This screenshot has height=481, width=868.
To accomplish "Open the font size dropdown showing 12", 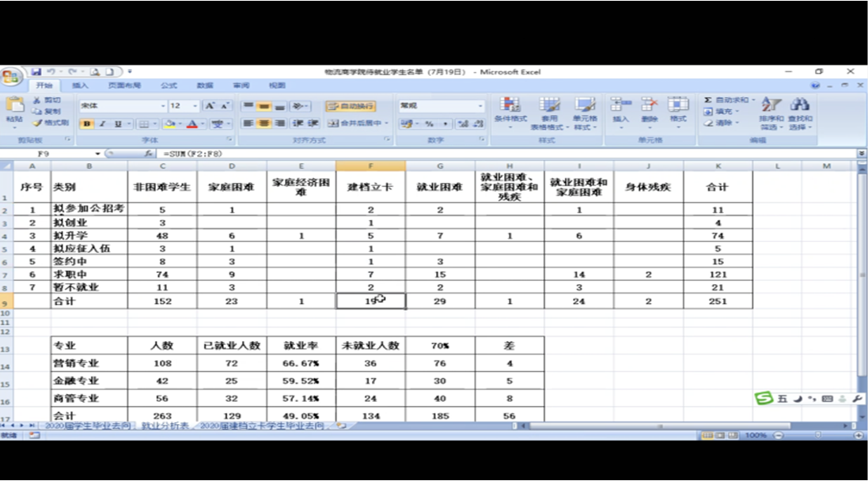I will point(195,106).
